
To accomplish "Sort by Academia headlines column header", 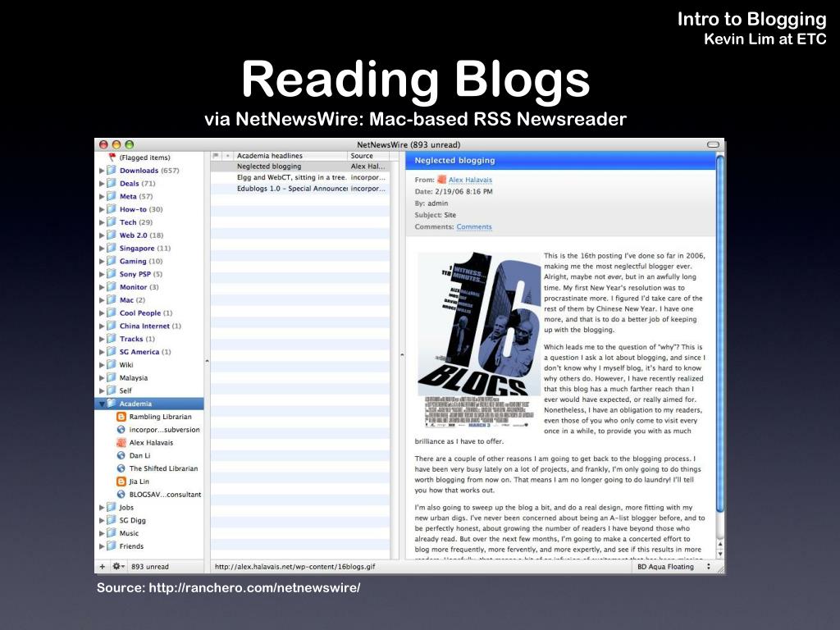I will point(290,155).
